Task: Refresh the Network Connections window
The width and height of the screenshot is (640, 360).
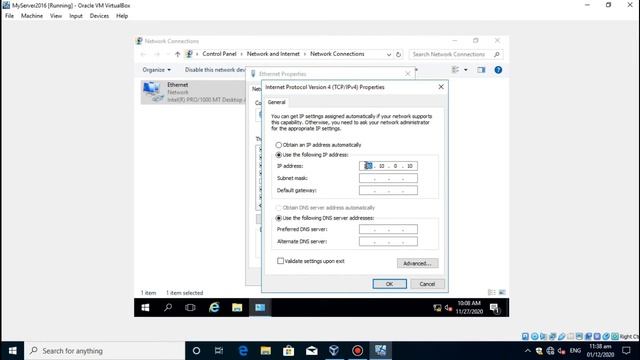Action: coord(398,54)
